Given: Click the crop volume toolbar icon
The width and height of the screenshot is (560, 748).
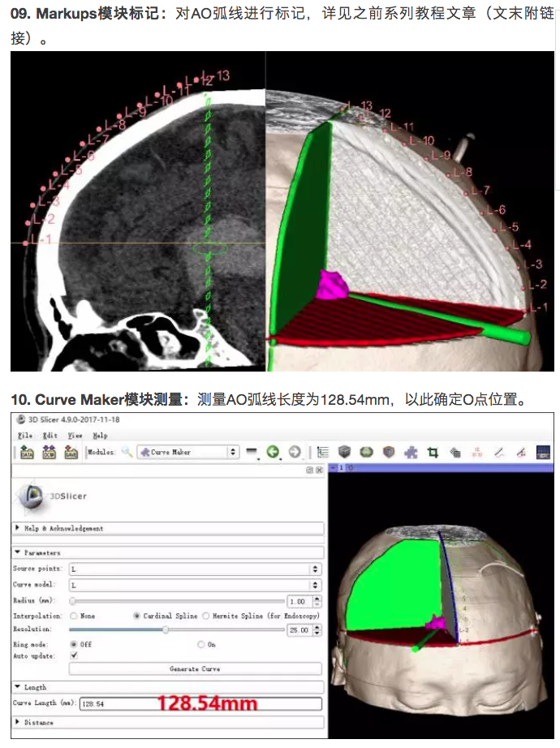Looking at the screenshot, I should (x=433, y=453).
